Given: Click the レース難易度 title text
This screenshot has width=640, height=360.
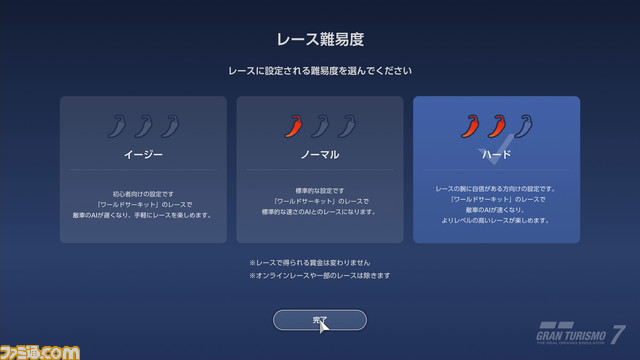Looking at the screenshot, I should (x=320, y=40).
